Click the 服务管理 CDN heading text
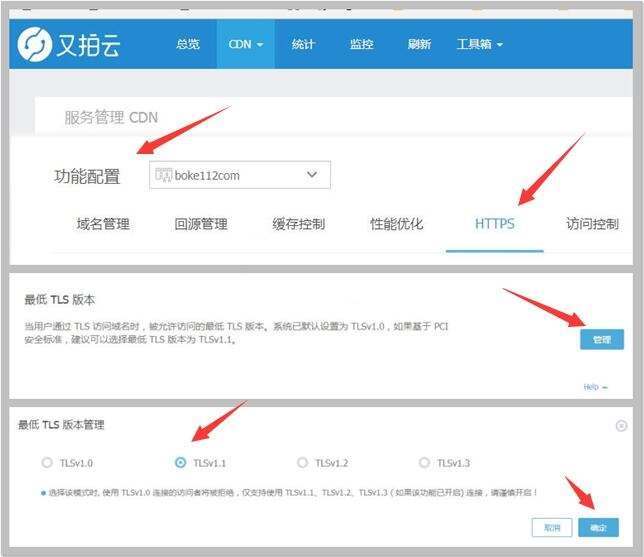 [x=111, y=117]
